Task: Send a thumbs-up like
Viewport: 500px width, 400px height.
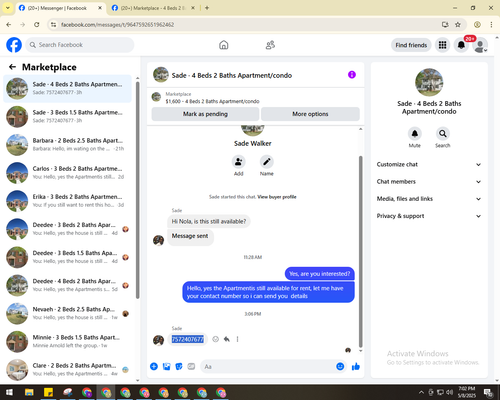Action: click(356, 367)
